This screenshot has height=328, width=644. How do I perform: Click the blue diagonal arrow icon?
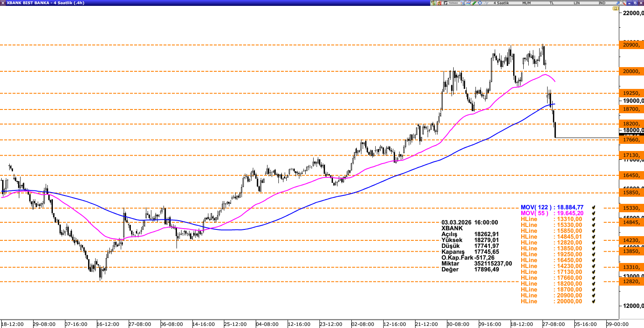tap(618, 3)
